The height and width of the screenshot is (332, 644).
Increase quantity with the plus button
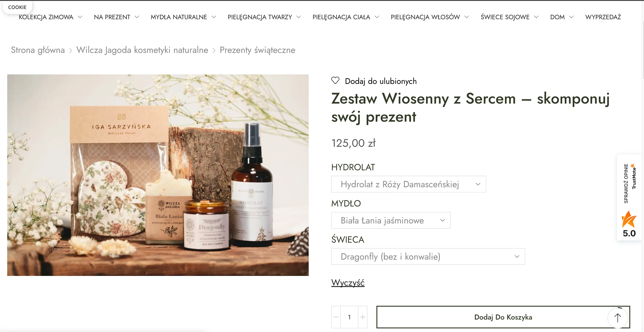click(x=362, y=317)
